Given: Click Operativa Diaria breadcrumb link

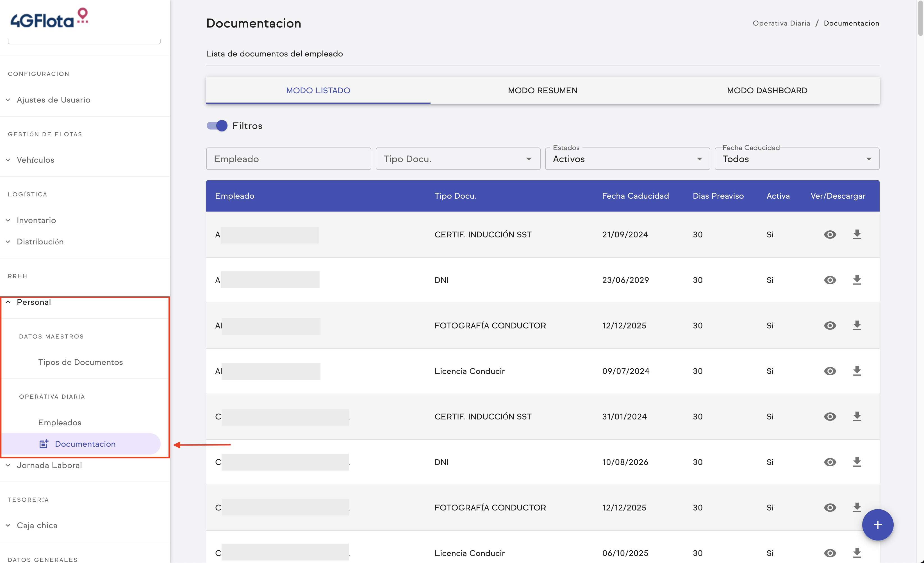Looking at the screenshot, I should [x=781, y=23].
